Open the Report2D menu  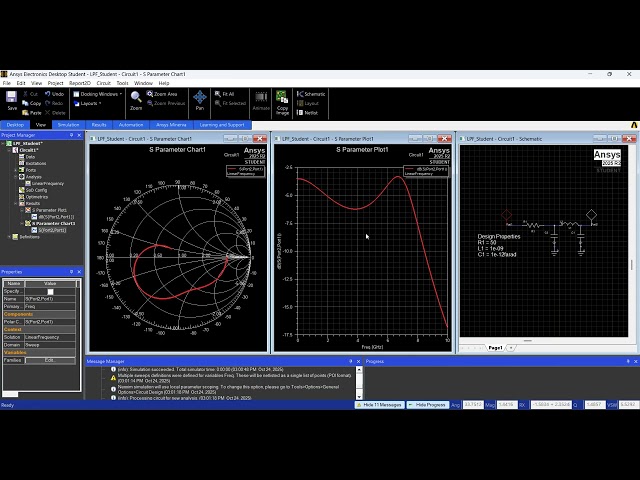tap(80, 83)
